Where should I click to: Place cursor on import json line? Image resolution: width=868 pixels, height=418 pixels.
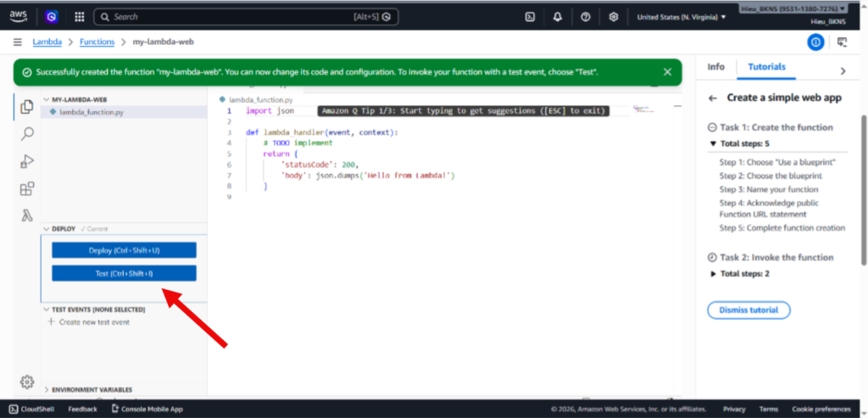[x=270, y=111]
